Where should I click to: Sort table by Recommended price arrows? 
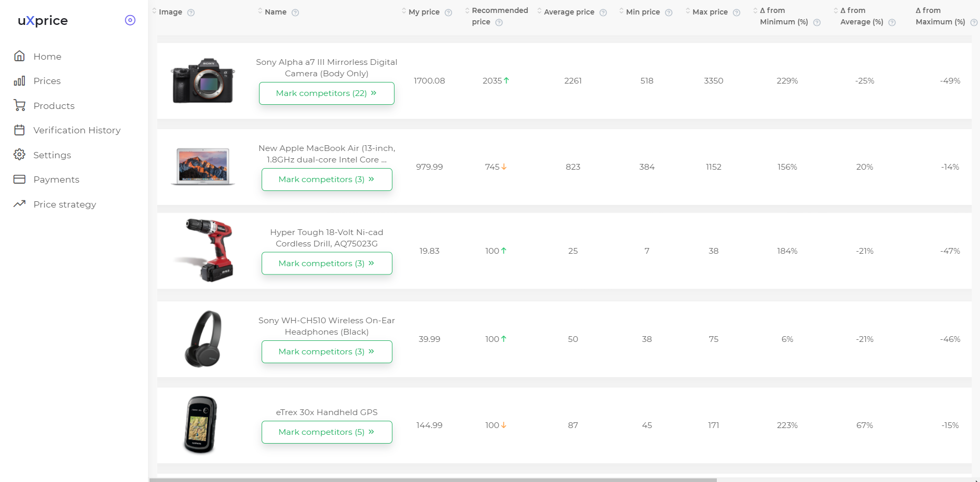(467, 10)
